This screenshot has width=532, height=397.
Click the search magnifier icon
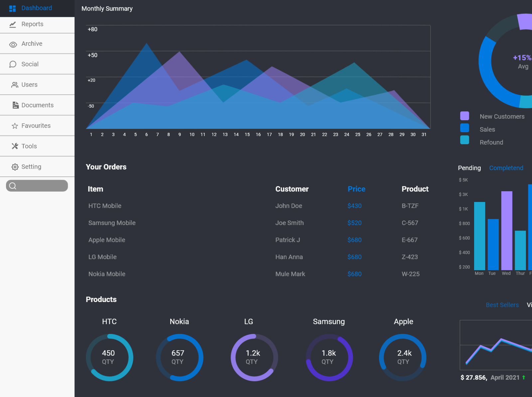coord(13,186)
